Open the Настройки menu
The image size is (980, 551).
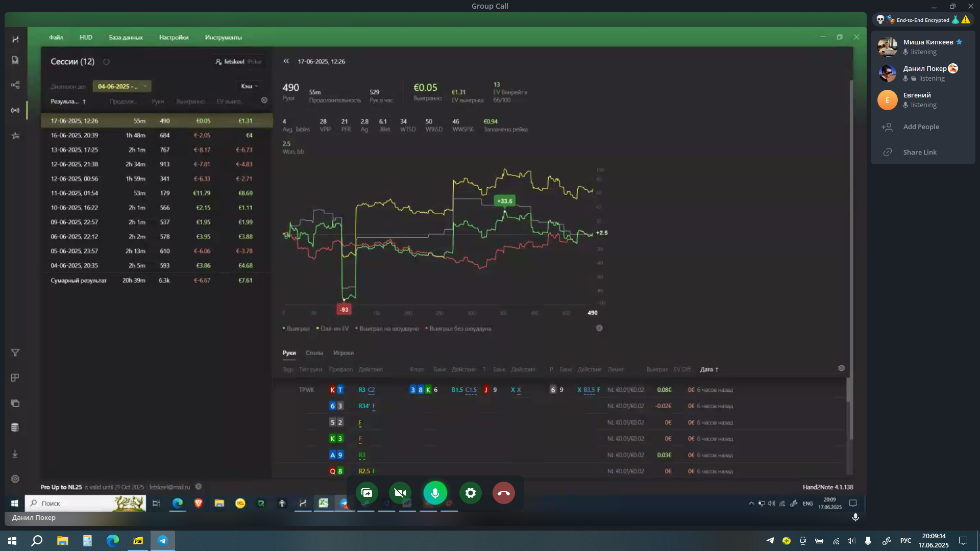point(174,37)
